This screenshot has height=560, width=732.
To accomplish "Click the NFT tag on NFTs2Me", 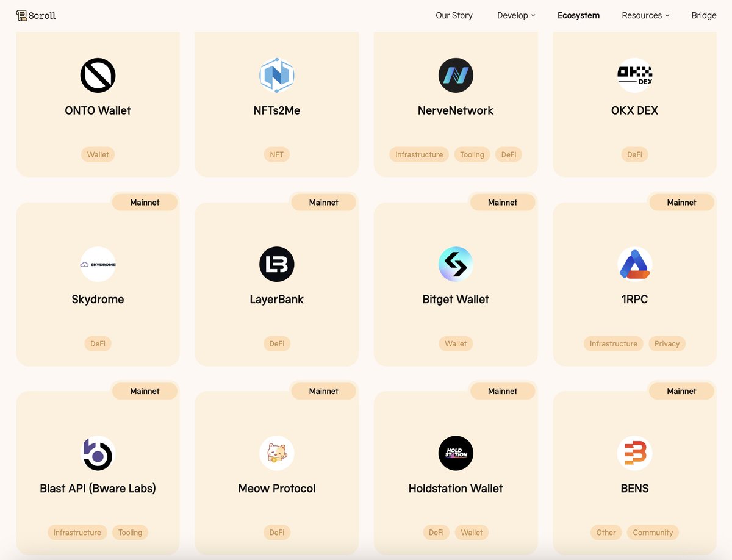I will pyautogui.click(x=277, y=154).
